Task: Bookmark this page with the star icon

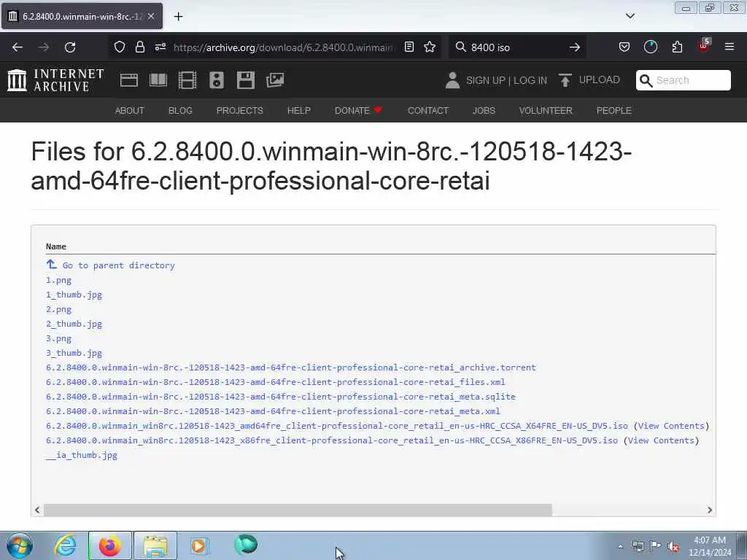Action: tap(430, 47)
